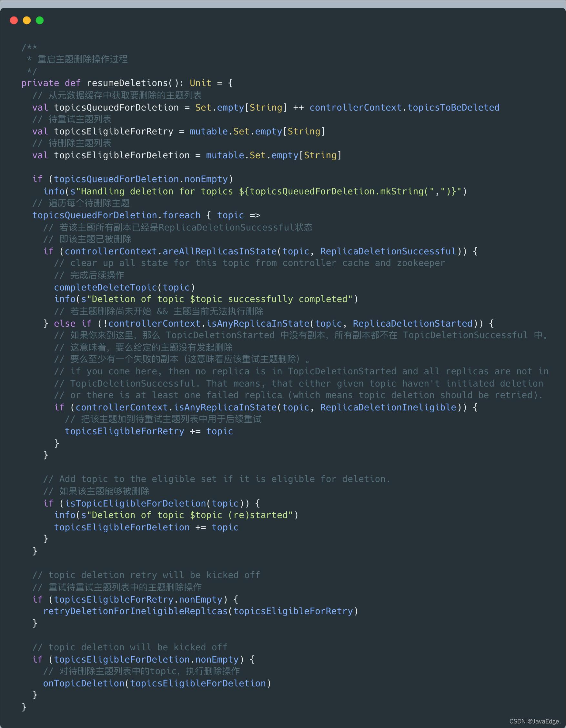Click topicsEligibleForRetry.nonEmpty condition
Image resolution: width=566 pixels, height=728 pixels.
pyautogui.click(x=138, y=599)
